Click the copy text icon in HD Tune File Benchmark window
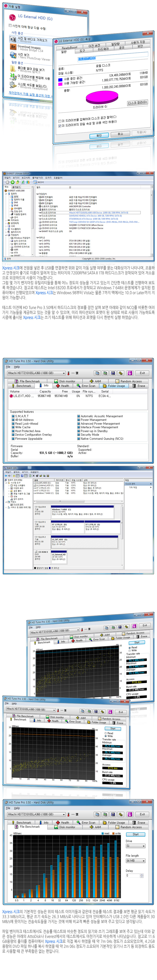Screen dimensions: 157x980 click(98, 814)
